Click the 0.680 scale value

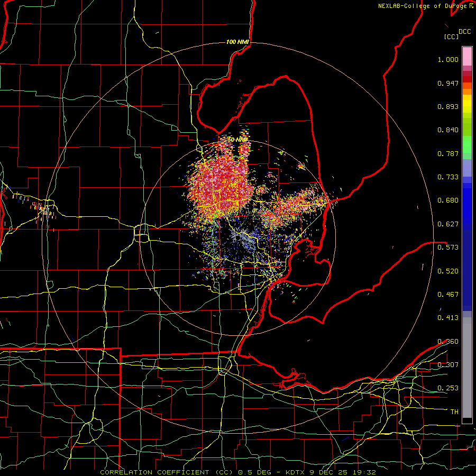tap(448, 200)
